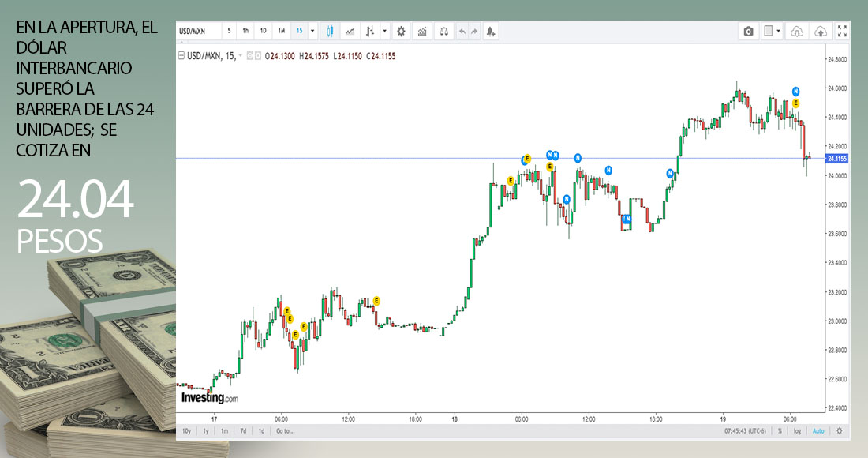The height and width of the screenshot is (458, 868).
Task: Select the 1h timeframe tab
Action: (245, 32)
